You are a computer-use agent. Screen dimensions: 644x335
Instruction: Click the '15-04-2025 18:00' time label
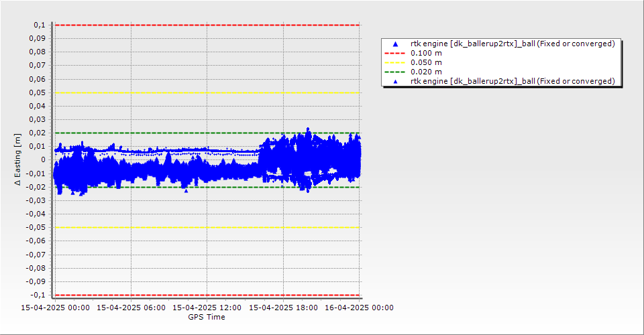(283, 308)
